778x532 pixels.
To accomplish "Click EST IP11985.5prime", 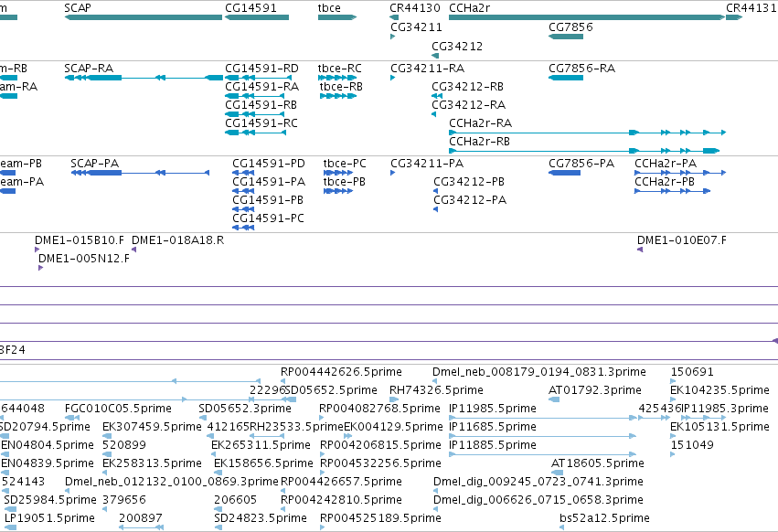I will pyautogui.click(x=492, y=409).
